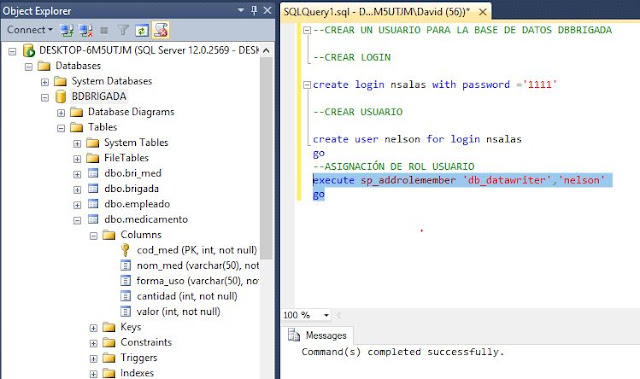Expand the Constraints folder node
The height and width of the screenshot is (379, 640).
93,343
